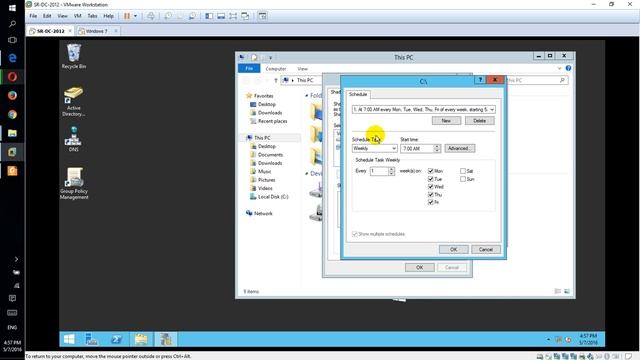Uncheck the Tue checkbox
The image size is (640, 360).
point(431,179)
